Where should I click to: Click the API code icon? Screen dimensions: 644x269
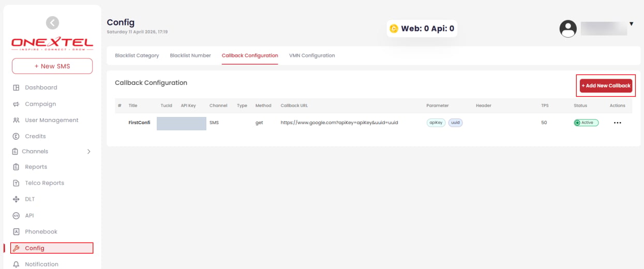(16, 216)
